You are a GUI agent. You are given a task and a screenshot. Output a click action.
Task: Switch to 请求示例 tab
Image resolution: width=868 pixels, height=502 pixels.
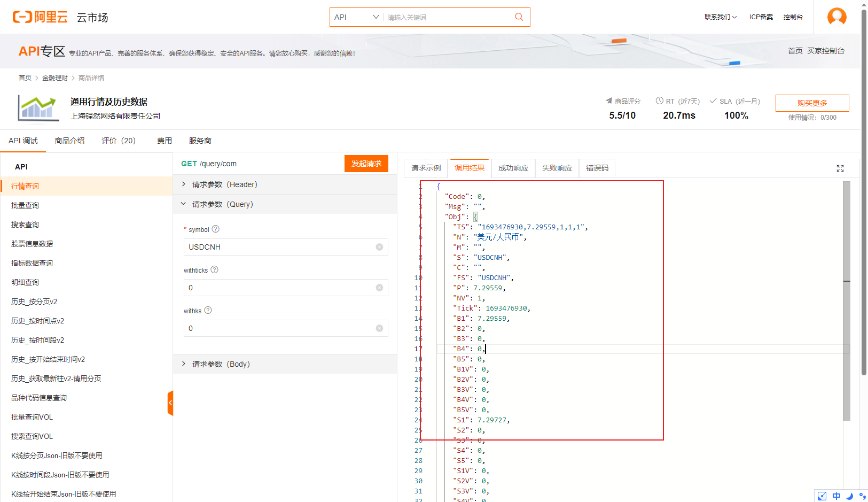(x=426, y=168)
